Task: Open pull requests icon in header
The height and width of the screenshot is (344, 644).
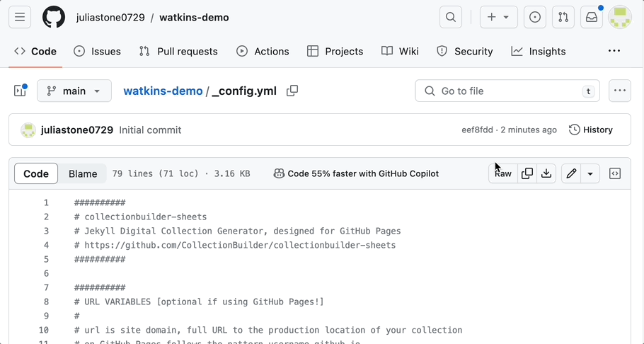Action: tap(563, 17)
